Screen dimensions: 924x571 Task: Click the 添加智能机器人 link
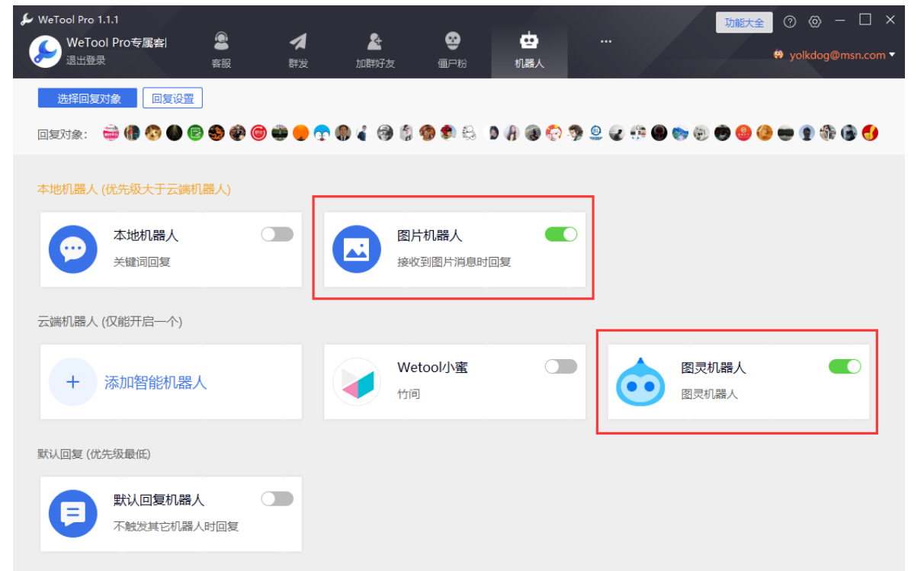click(156, 383)
